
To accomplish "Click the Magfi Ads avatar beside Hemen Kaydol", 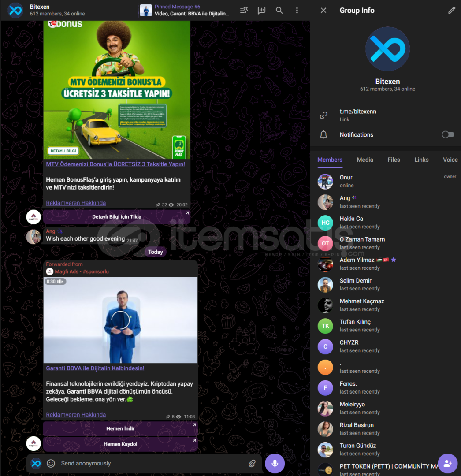I will 33,444.
